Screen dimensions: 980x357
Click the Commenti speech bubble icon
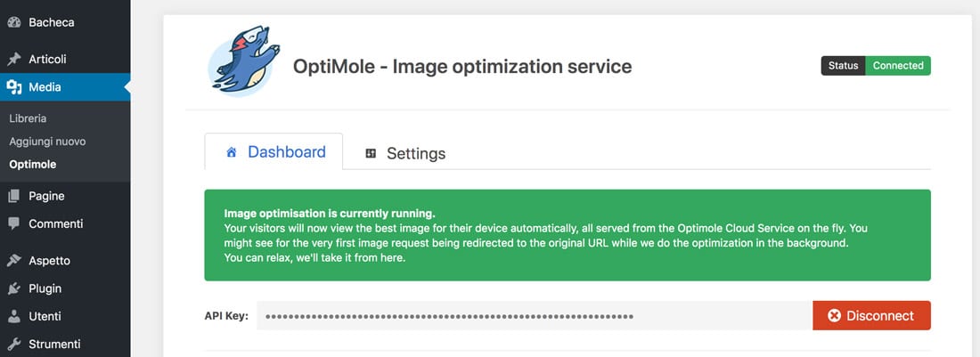click(13, 223)
